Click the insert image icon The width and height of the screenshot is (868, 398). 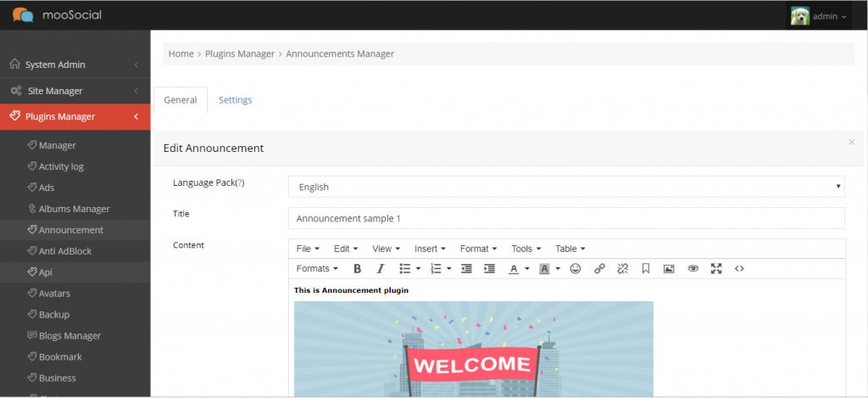[x=669, y=269]
